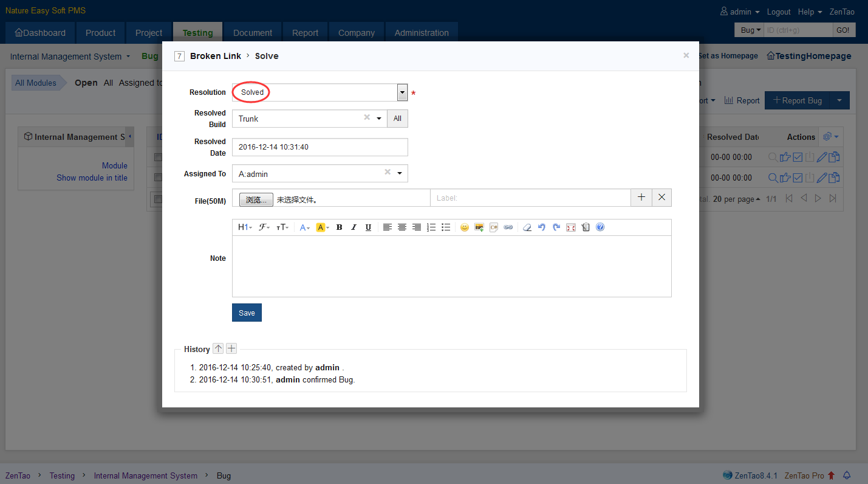Click the undo icon in editor toolbar

pyautogui.click(x=541, y=227)
